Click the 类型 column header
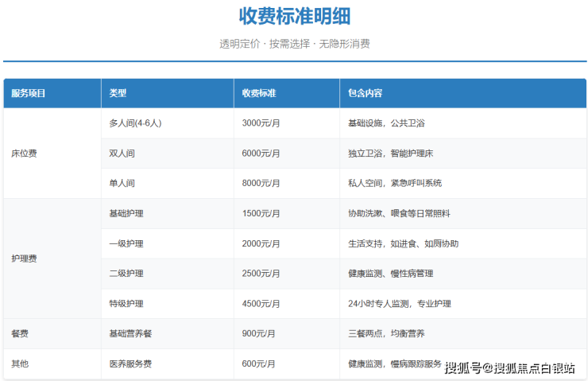Viewport: 588px width, 381px height. [118, 93]
